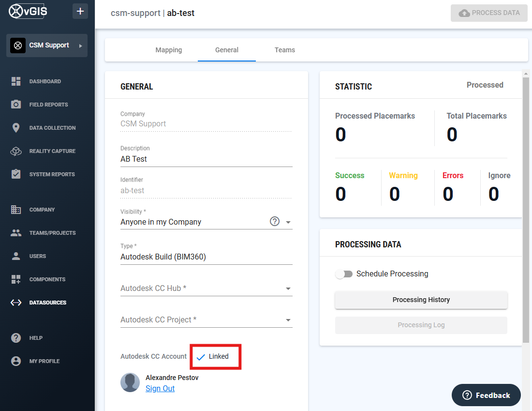Open the Feedback button
This screenshot has width=532, height=411.
486,395
